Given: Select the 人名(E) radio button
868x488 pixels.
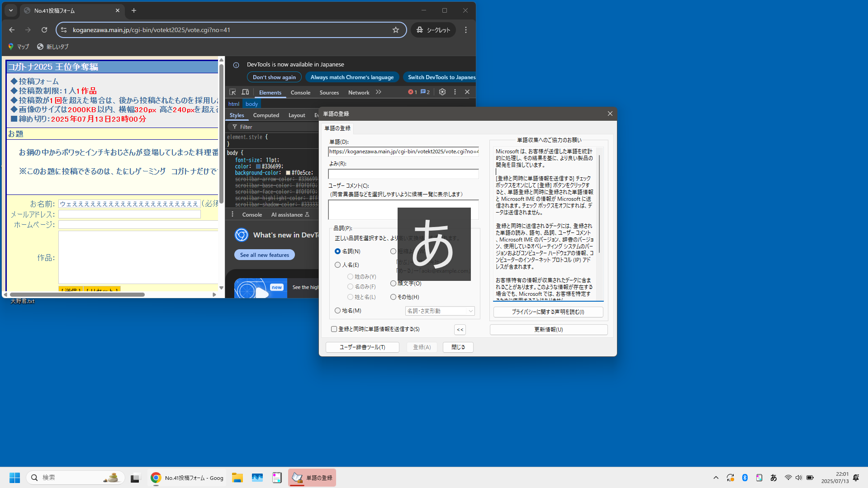Looking at the screenshot, I should coord(337,265).
